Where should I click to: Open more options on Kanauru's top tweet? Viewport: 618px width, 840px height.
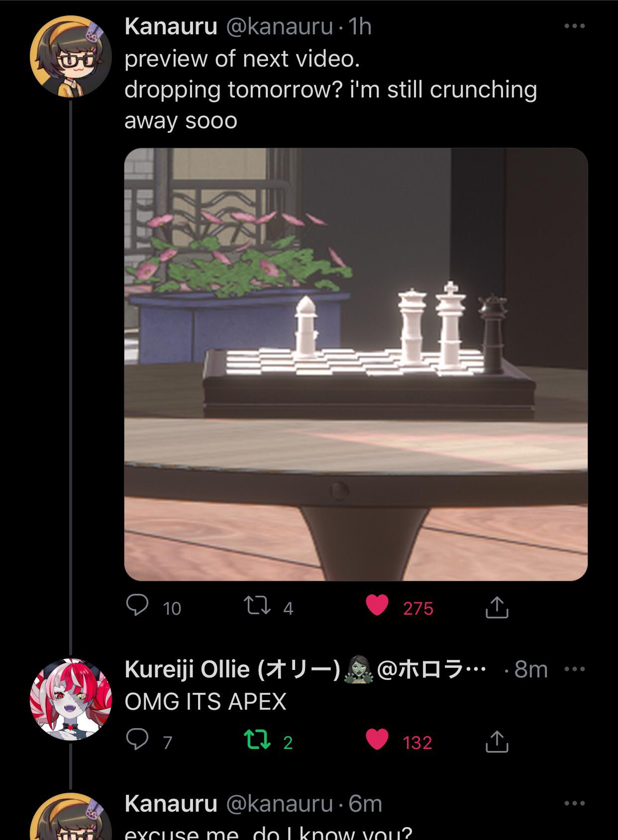click(x=574, y=26)
